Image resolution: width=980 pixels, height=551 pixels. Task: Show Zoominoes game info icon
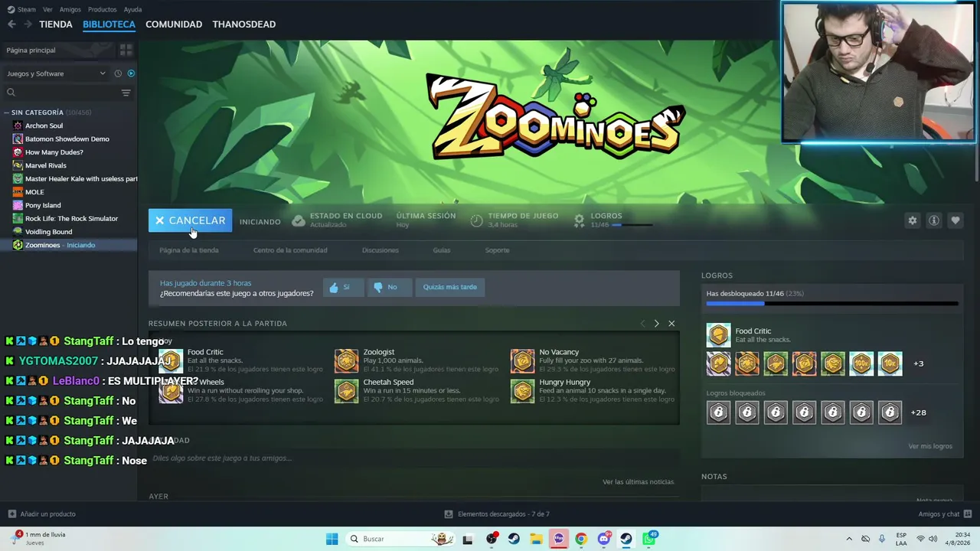[933, 220]
